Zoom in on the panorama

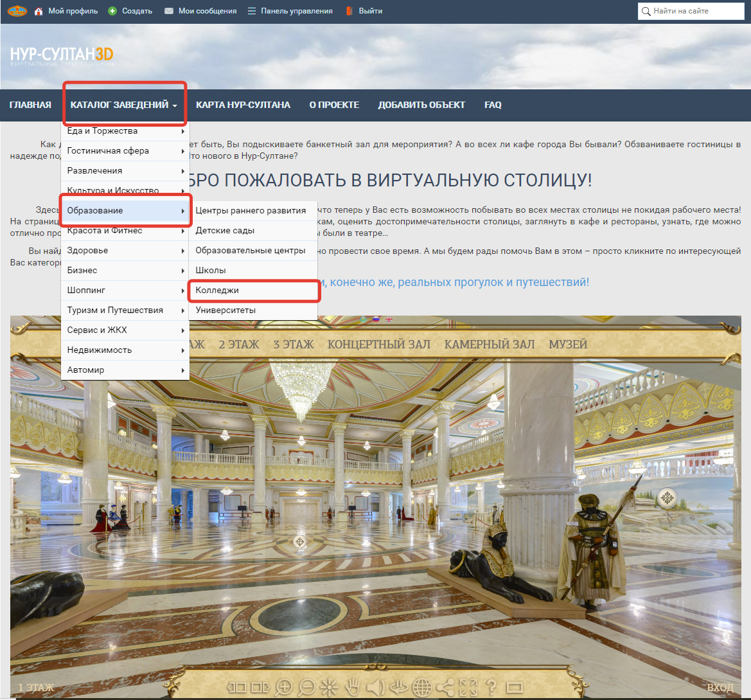pos(283,687)
